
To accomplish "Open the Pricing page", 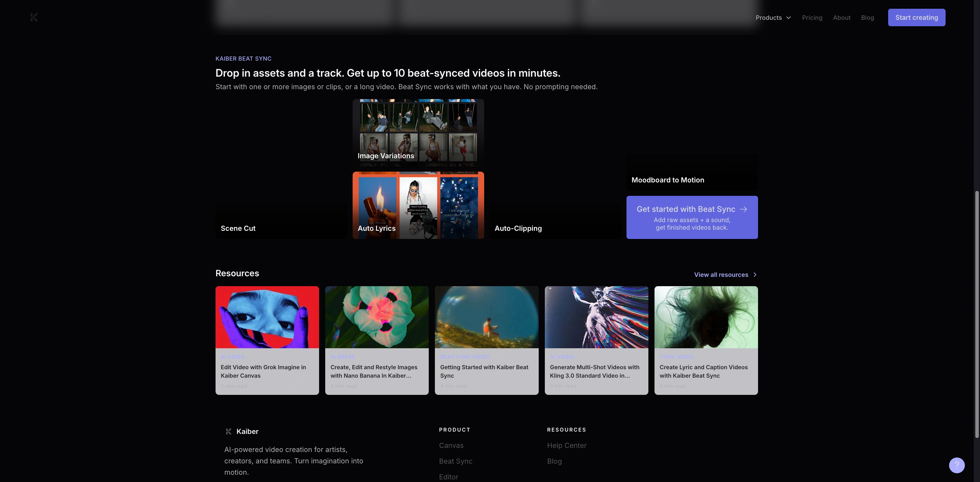I will tap(812, 17).
